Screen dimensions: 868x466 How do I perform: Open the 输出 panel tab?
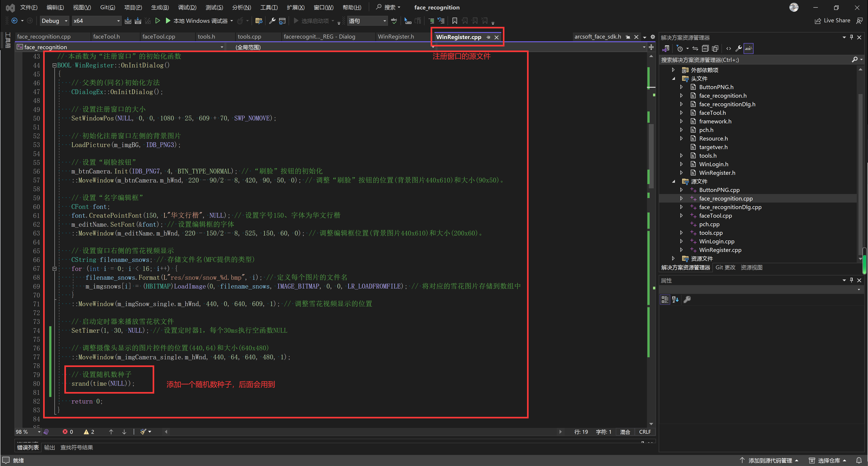tap(49, 447)
